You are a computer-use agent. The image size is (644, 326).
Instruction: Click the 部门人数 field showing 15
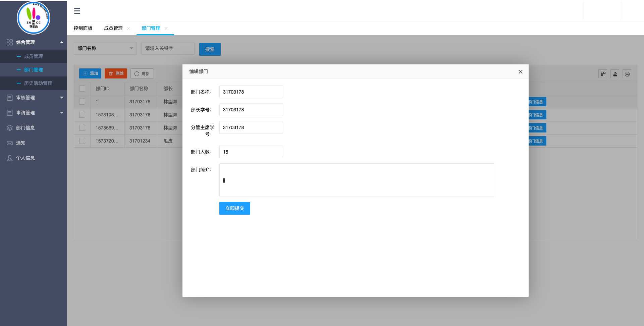pyautogui.click(x=251, y=152)
